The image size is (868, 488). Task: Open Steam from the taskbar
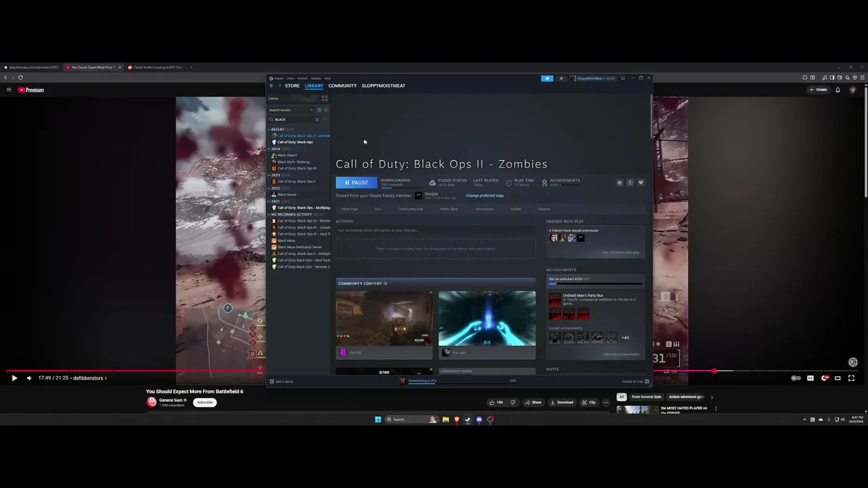click(x=468, y=420)
